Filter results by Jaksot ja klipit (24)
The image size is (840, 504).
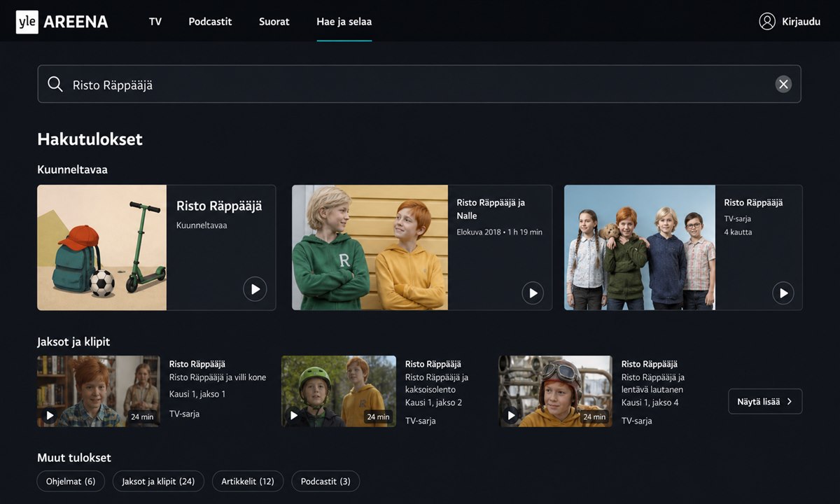(158, 482)
